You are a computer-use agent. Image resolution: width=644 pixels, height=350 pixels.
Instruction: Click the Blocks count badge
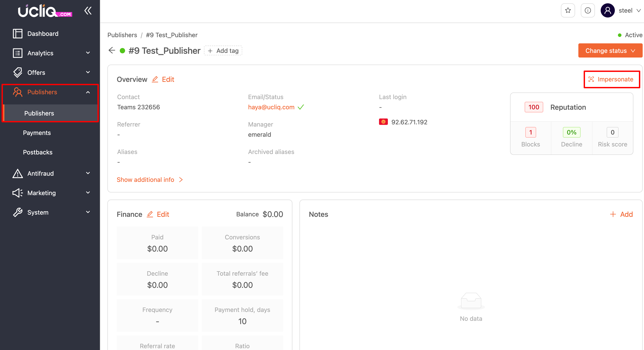tap(530, 132)
